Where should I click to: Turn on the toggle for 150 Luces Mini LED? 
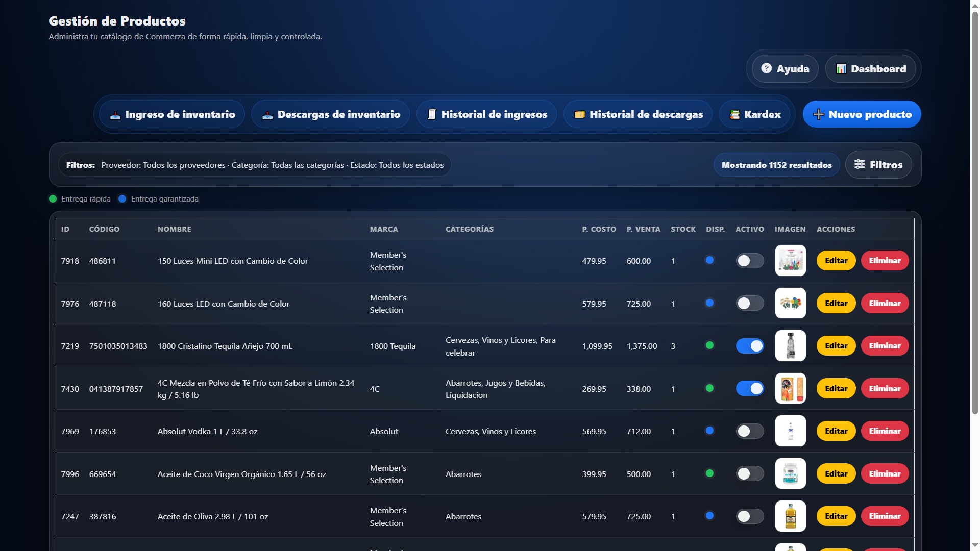pos(750,261)
